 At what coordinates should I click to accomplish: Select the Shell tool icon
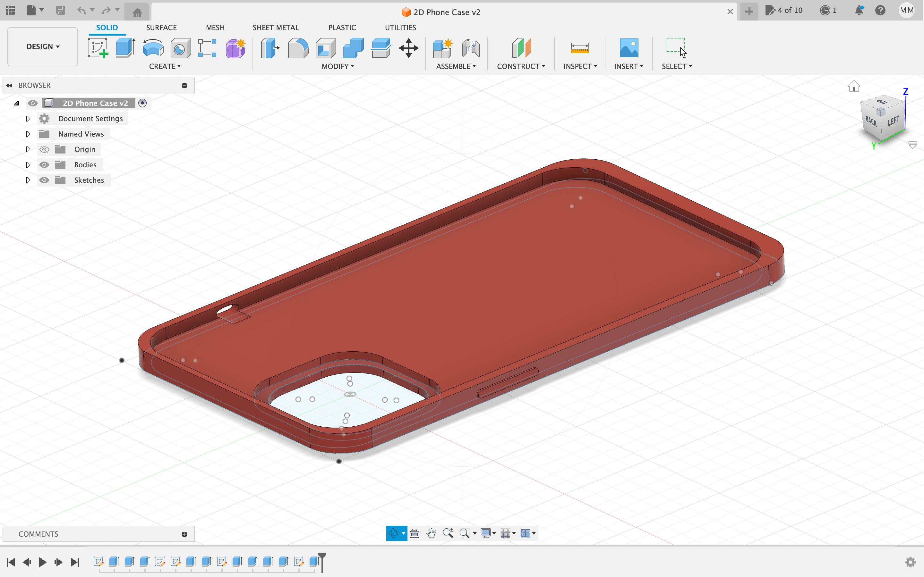point(326,48)
